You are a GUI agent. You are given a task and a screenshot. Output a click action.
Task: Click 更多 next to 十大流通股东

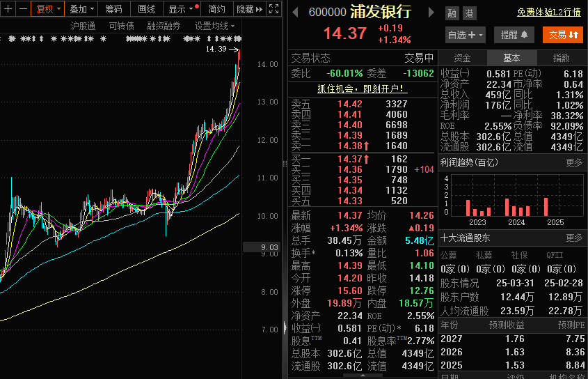(574, 238)
